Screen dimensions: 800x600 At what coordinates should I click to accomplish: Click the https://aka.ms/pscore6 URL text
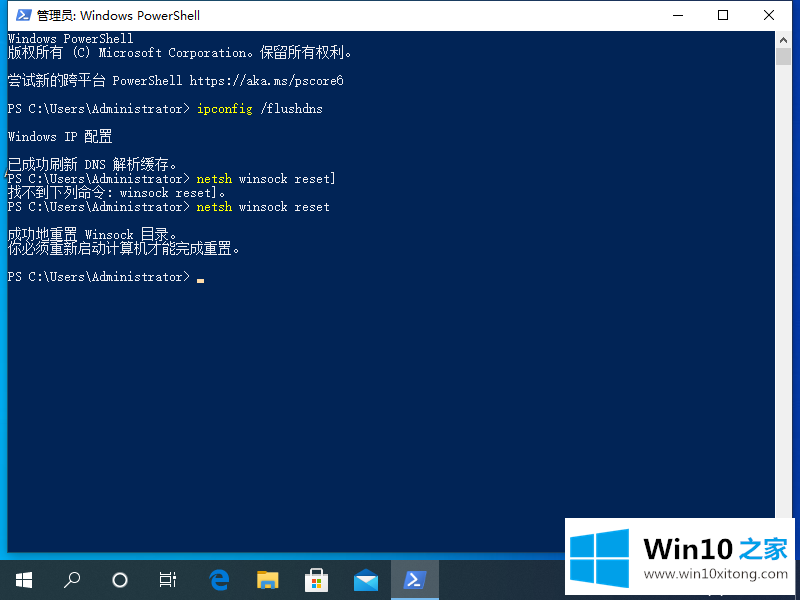[x=267, y=81]
